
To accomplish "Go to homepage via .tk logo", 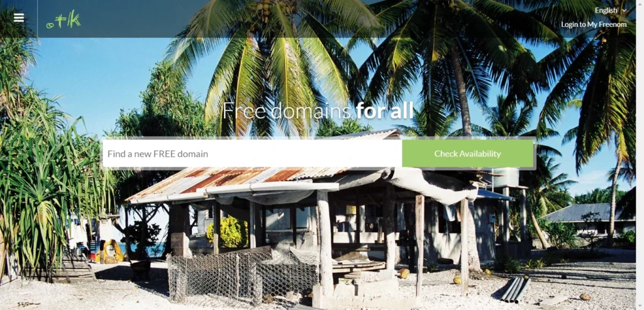I will 64,19.
